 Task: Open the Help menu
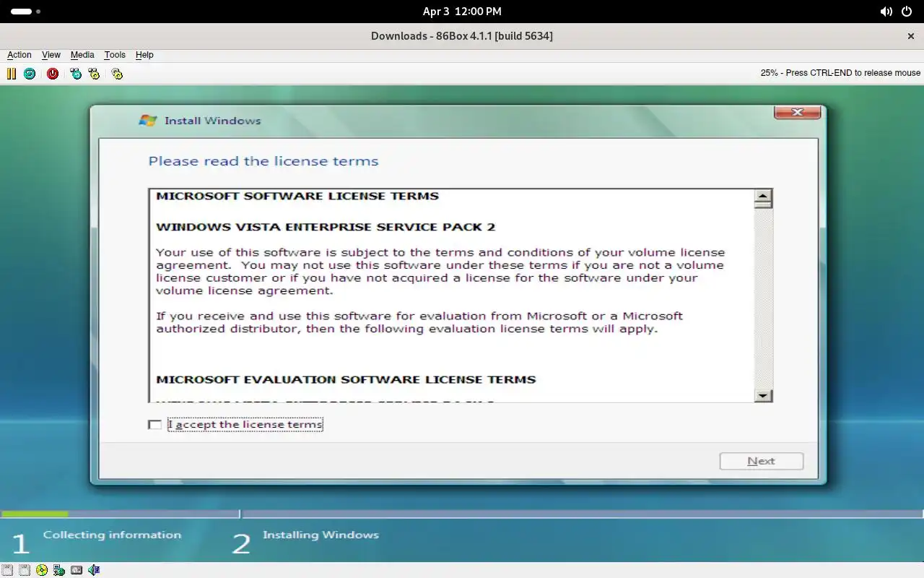(x=144, y=55)
